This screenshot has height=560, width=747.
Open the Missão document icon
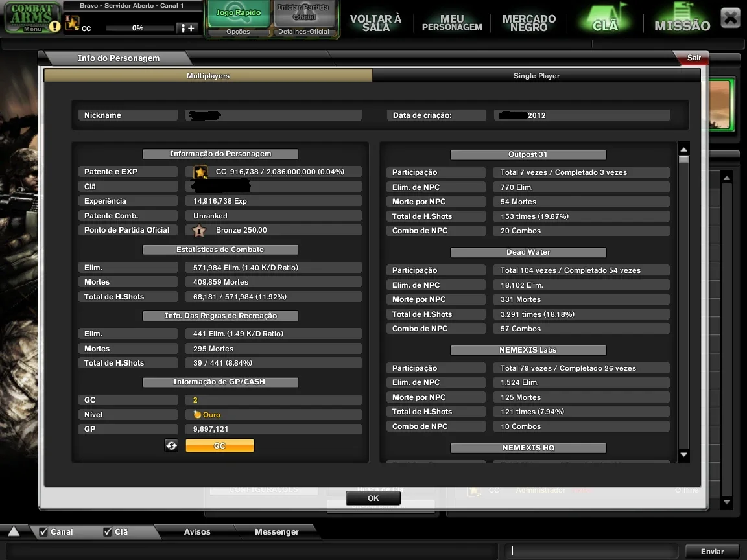point(682,17)
